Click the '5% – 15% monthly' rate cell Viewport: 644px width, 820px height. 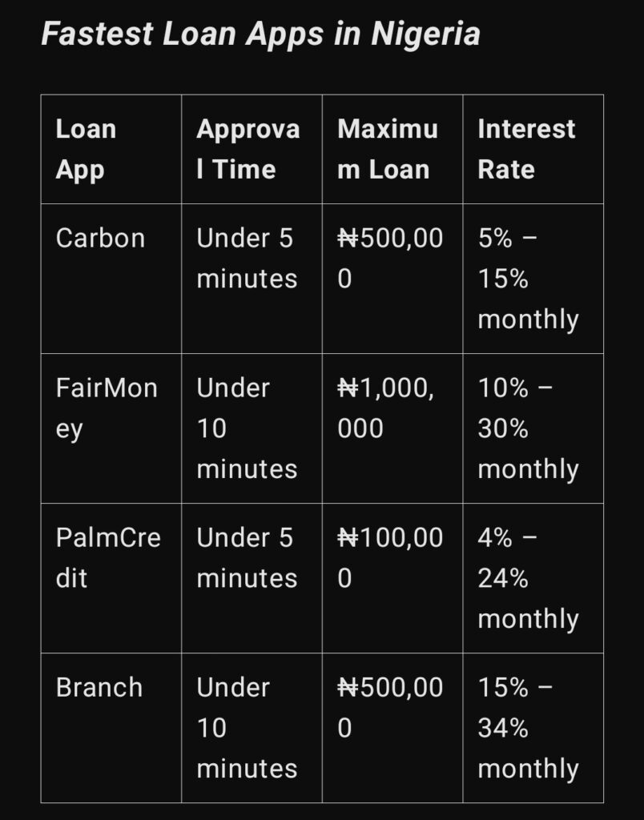533,278
